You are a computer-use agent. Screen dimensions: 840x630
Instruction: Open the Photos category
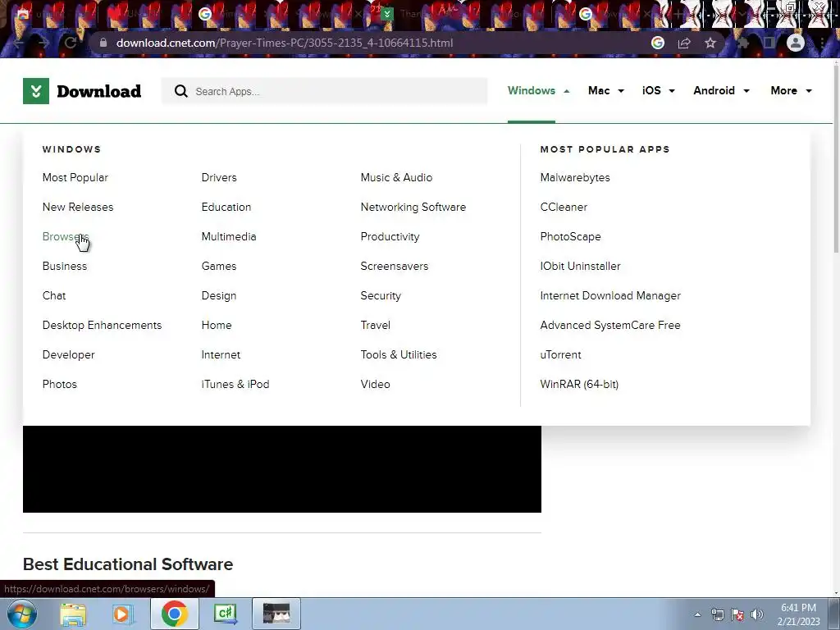[59, 384]
